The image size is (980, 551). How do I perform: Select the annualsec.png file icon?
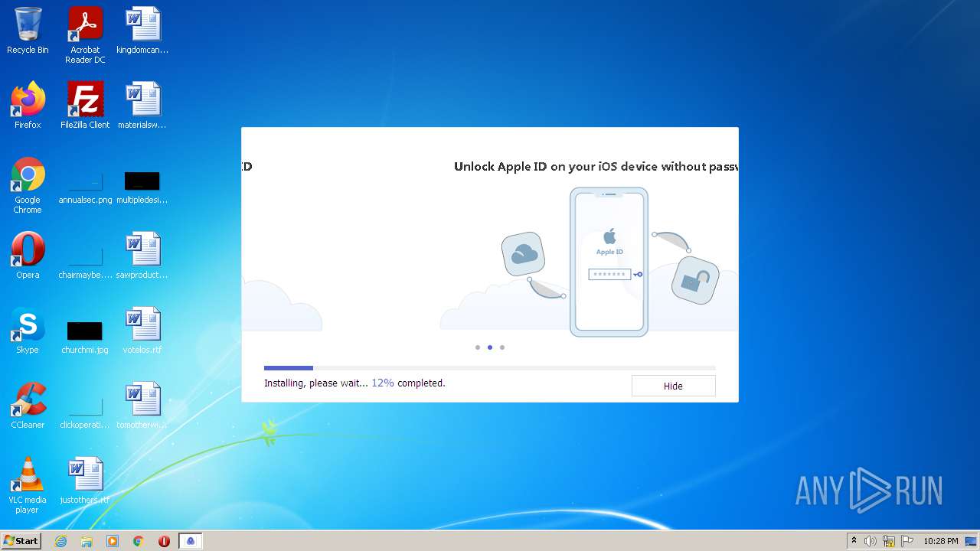pyautogui.click(x=85, y=188)
